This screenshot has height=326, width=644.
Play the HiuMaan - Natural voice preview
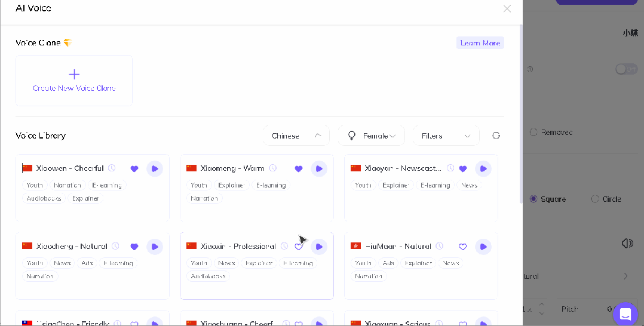pos(483,247)
